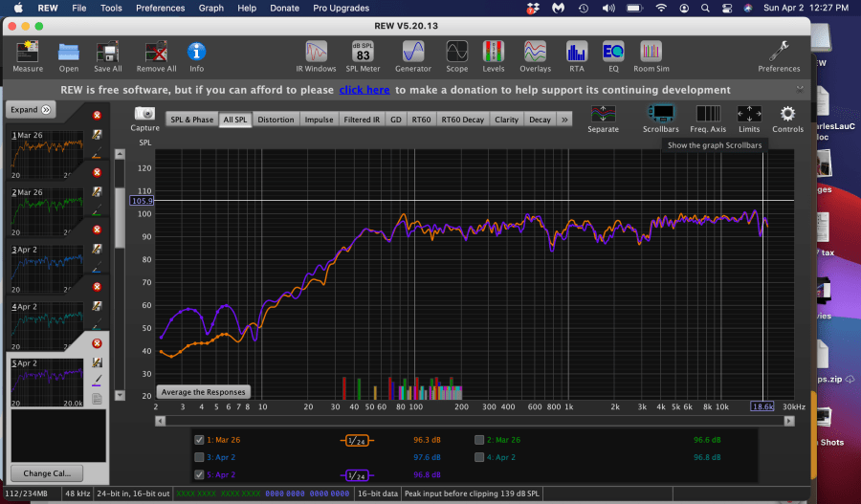This screenshot has height=504, width=861.
Task: Remove All measurements
Action: coord(156,56)
